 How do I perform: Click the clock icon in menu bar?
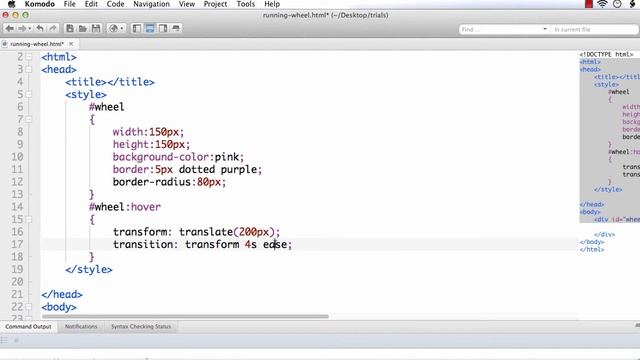(x=617, y=4)
